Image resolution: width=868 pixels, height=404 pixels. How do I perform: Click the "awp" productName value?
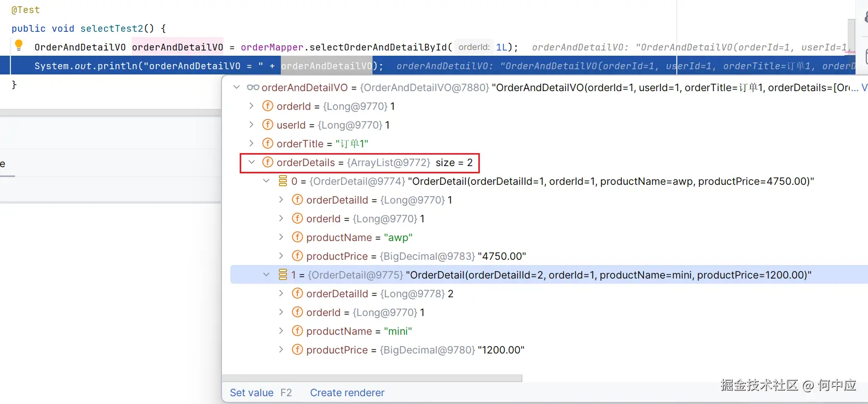398,237
